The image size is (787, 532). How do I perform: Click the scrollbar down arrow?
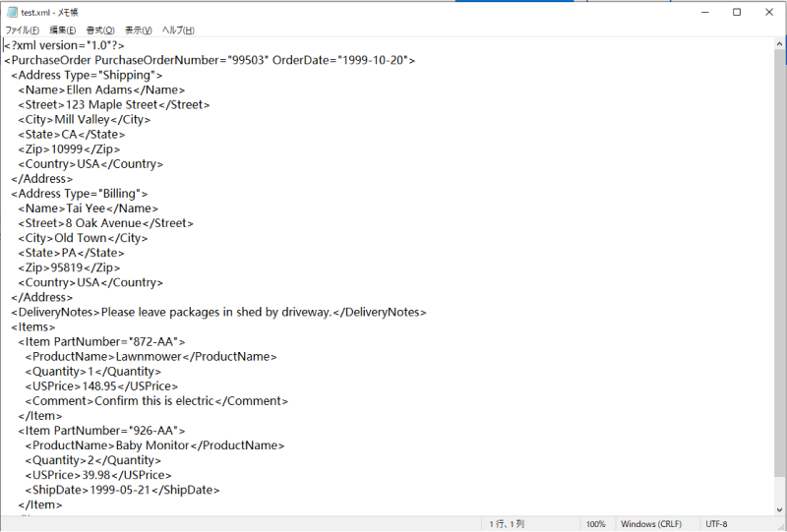779,509
